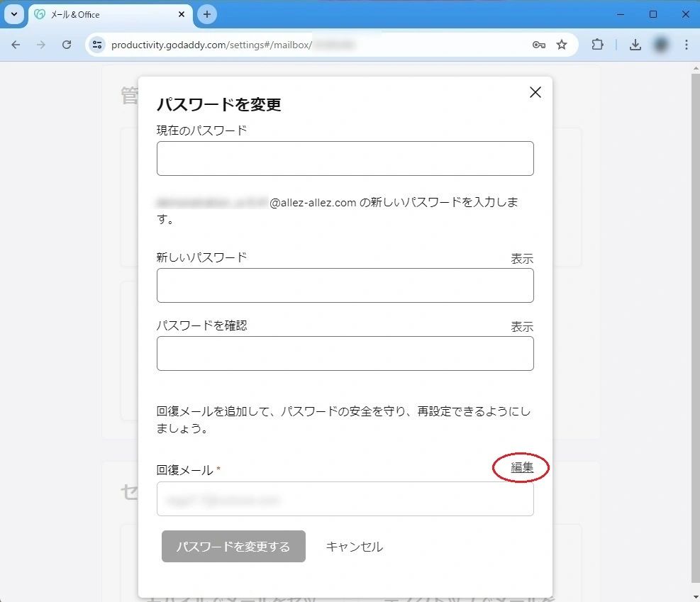Show the パスワードを確認 field text
This screenshot has width=700, height=602.
522,327
